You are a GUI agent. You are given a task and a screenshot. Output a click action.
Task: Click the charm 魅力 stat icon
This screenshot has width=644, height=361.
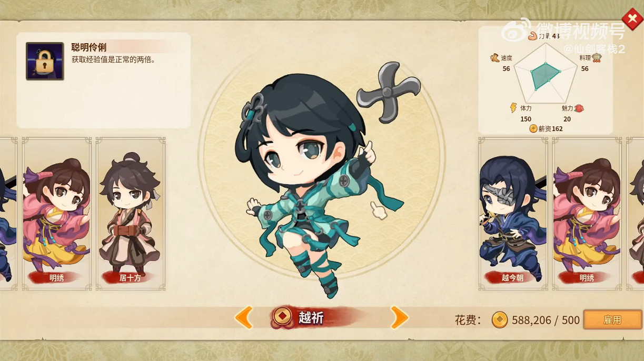(x=579, y=108)
